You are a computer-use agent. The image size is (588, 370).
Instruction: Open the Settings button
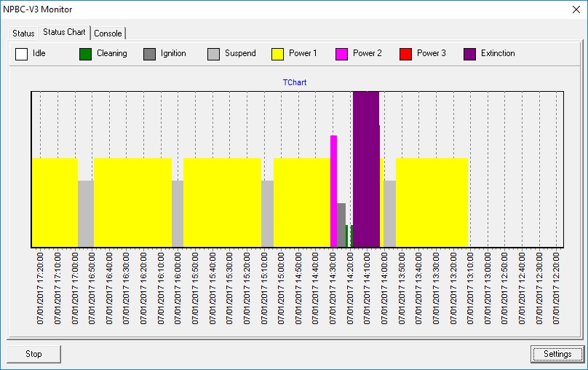[x=557, y=354]
